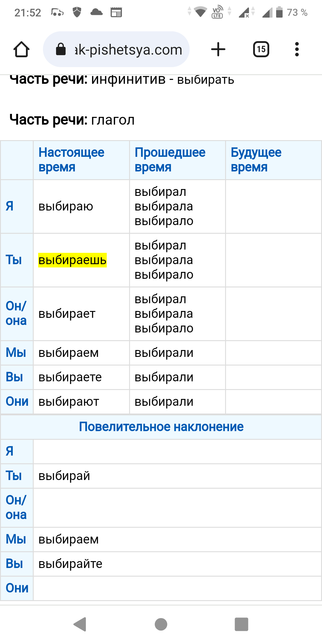
Task: Tap the Настоящее время column header
Action: (x=72, y=160)
